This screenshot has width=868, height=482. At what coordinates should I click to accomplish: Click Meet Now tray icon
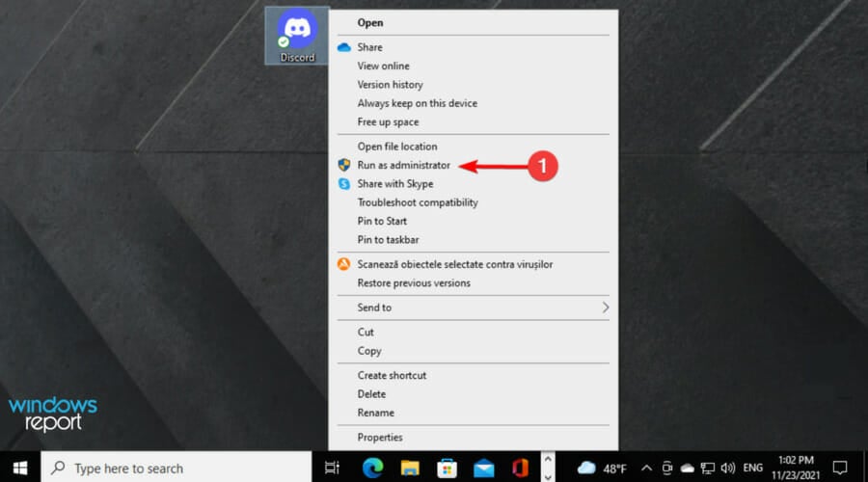pos(667,469)
